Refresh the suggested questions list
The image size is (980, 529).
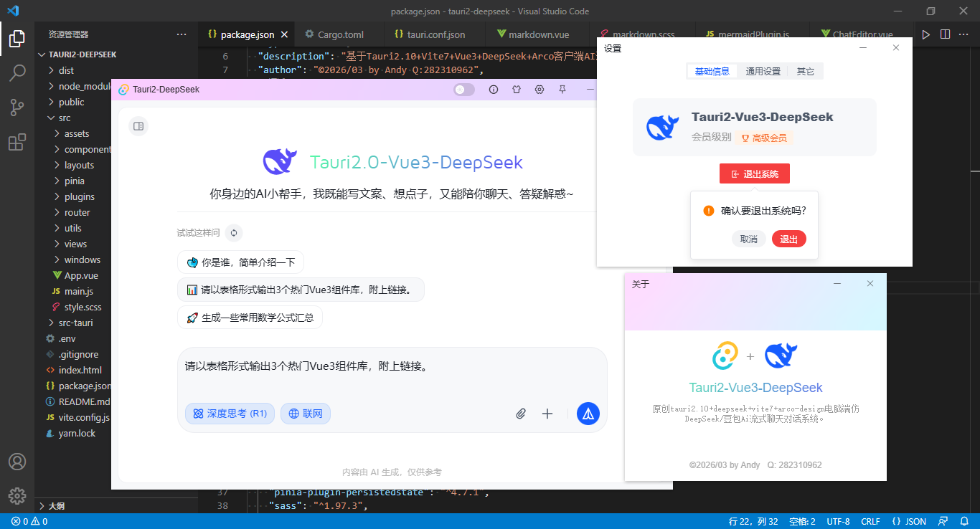coord(233,233)
